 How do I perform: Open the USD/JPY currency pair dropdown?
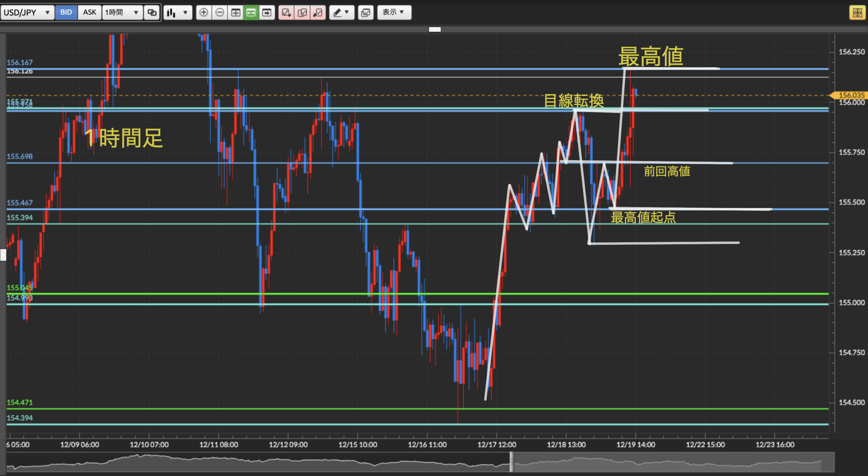[27, 13]
